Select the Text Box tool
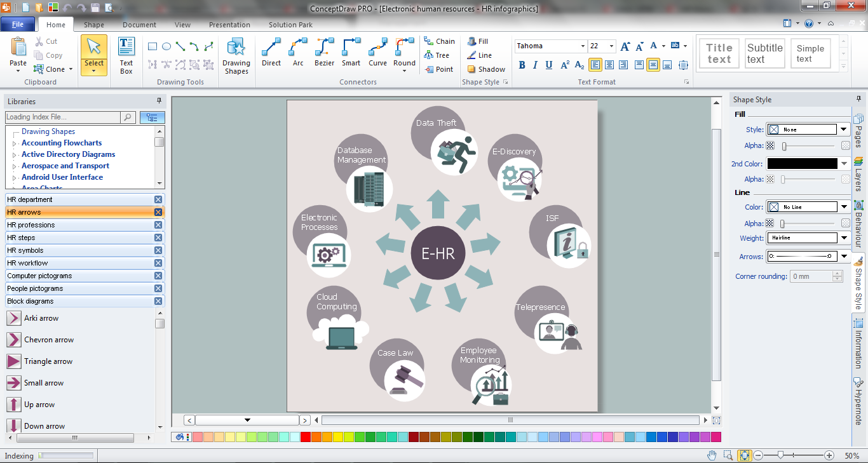The image size is (868, 463). point(126,55)
